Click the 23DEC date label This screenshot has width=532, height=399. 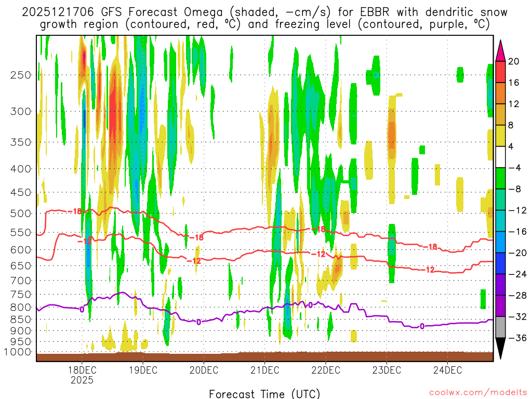387,370
